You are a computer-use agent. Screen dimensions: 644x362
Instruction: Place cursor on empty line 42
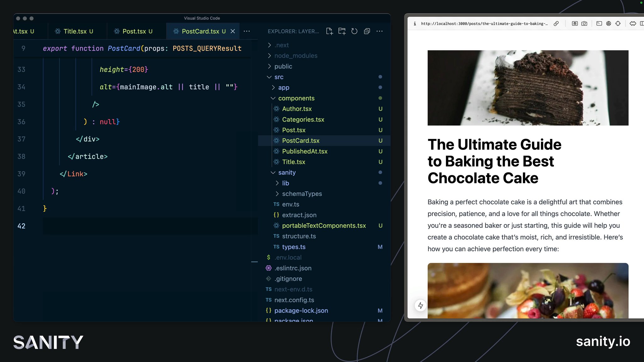coord(150,226)
